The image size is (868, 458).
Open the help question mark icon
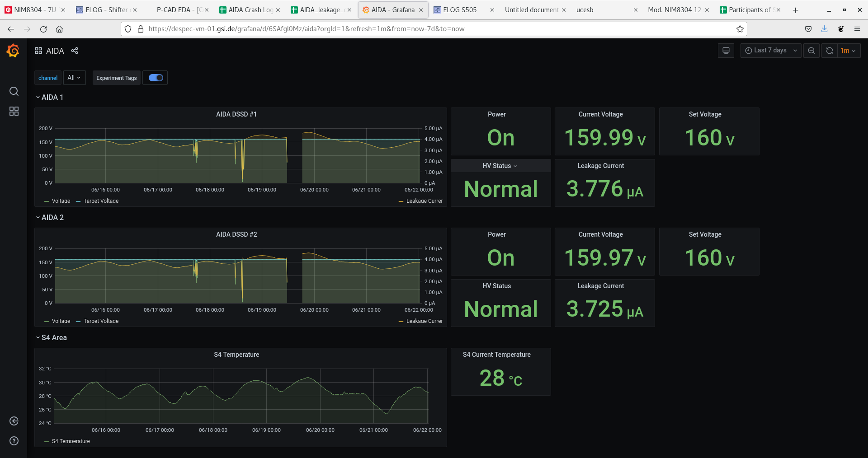[14, 441]
